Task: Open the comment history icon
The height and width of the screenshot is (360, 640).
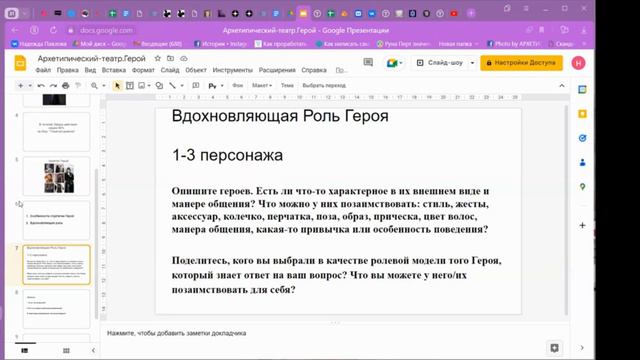Action: coord(368,62)
